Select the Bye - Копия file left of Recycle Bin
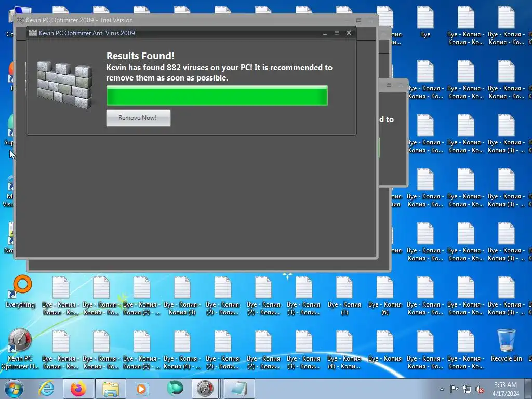 tap(385, 346)
